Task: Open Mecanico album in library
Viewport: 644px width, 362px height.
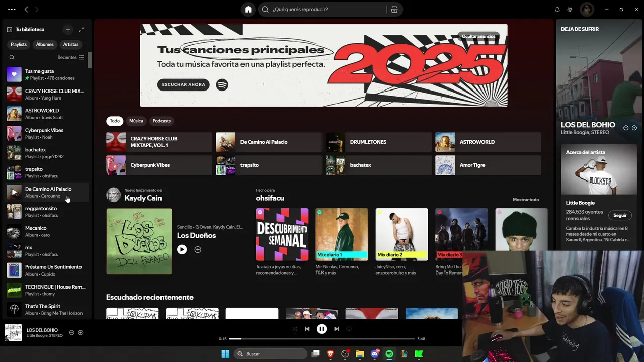Action: (x=45, y=231)
